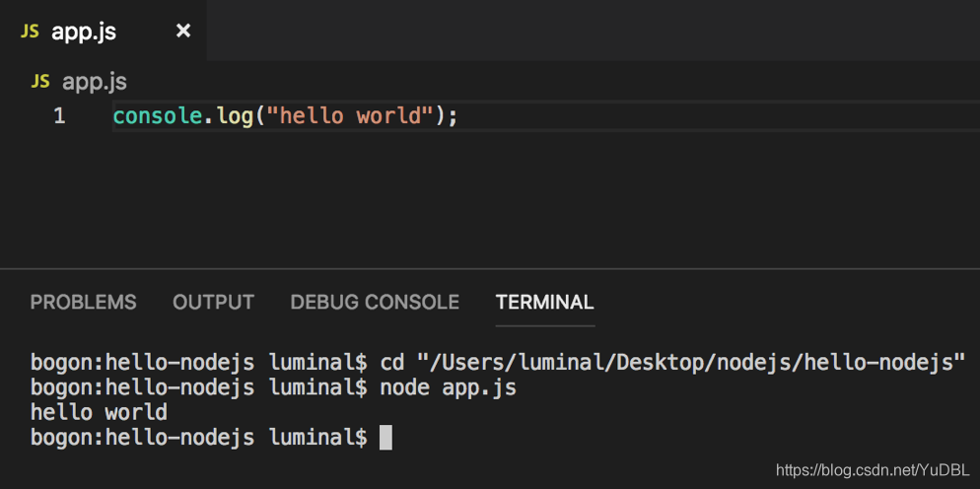Viewport: 980px width, 489px height.
Task: Click the hello world terminal output line
Action: pos(99,412)
